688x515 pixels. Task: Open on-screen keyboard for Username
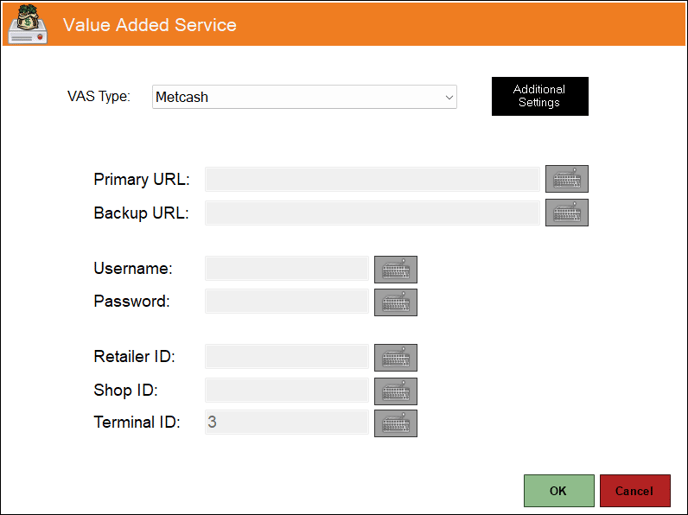pyautogui.click(x=395, y=269)
